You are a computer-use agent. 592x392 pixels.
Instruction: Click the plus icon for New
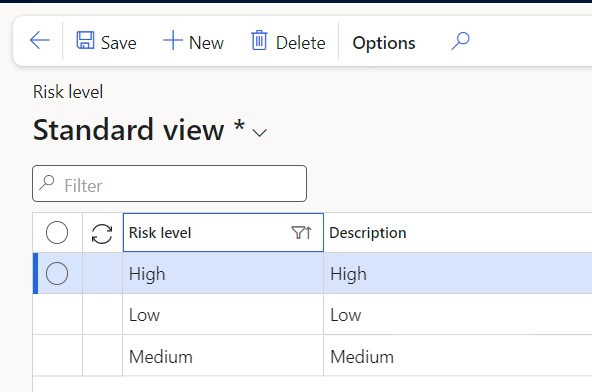[x=173, y=40]
